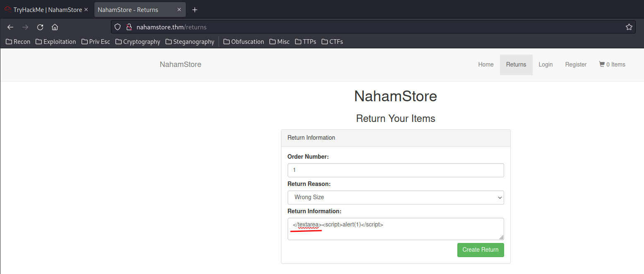Viewport: 644px width, 274px height.
Task: Click the Order Number: label
Action: pos(308,157)
